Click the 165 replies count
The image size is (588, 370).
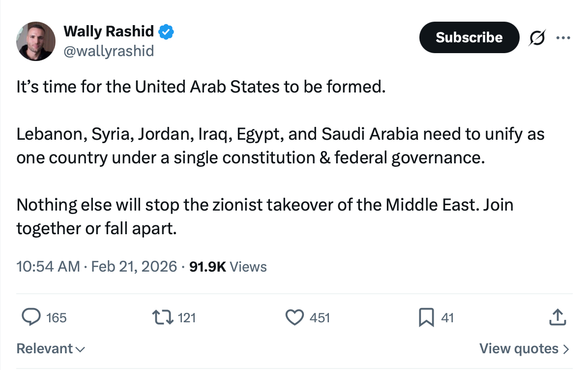[x=56, y=318]
